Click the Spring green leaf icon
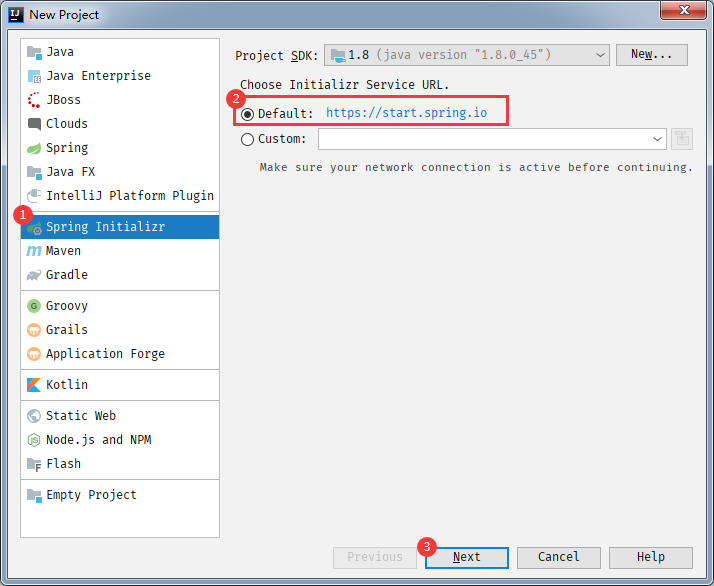Screen dimensions: 714x586 (34, 148)
